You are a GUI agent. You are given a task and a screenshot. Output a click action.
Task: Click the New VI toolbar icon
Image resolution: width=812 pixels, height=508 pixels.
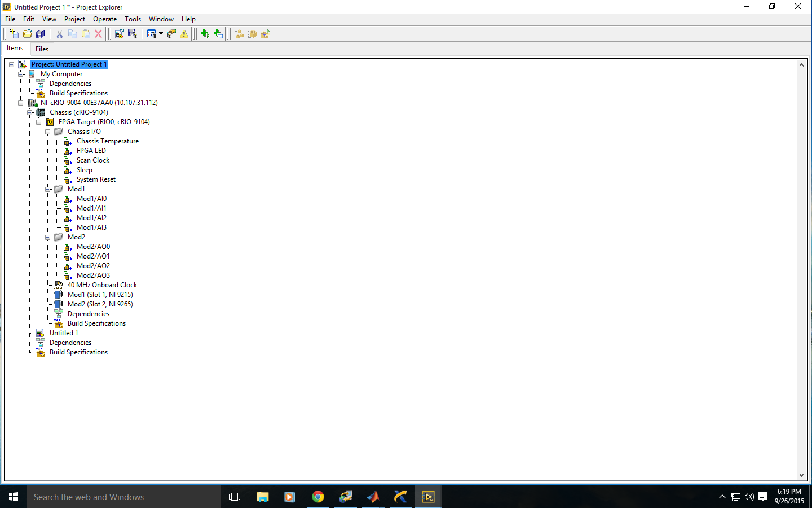(14, 34)
